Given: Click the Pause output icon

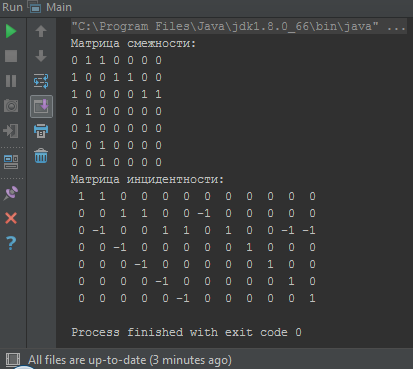Looking at the screenshot, I should click(x=11, y=81).
